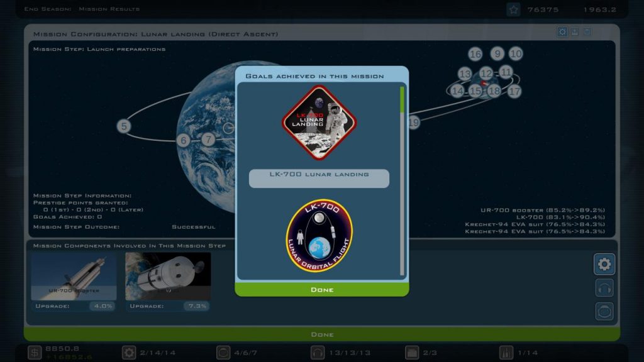Click Done in the goals dialog

pyautogui.click(x=321, y=289)
